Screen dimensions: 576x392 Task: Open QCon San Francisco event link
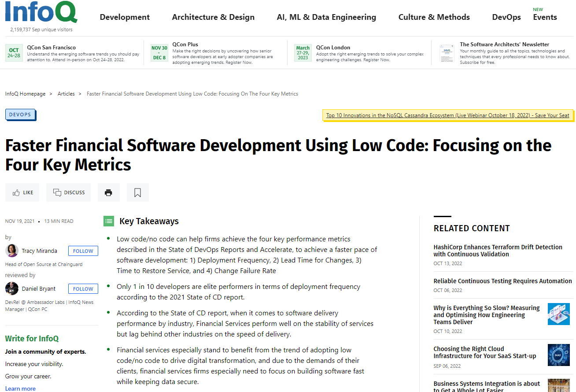tap(52, 48)
